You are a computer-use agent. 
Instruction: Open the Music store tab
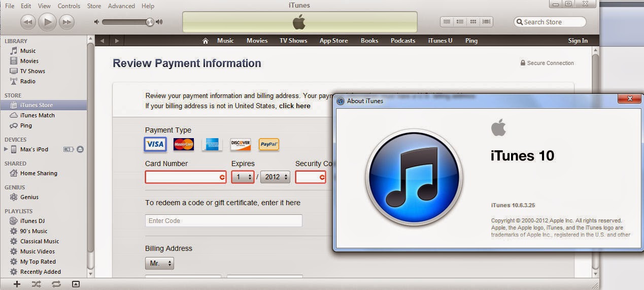click(225, 41)
